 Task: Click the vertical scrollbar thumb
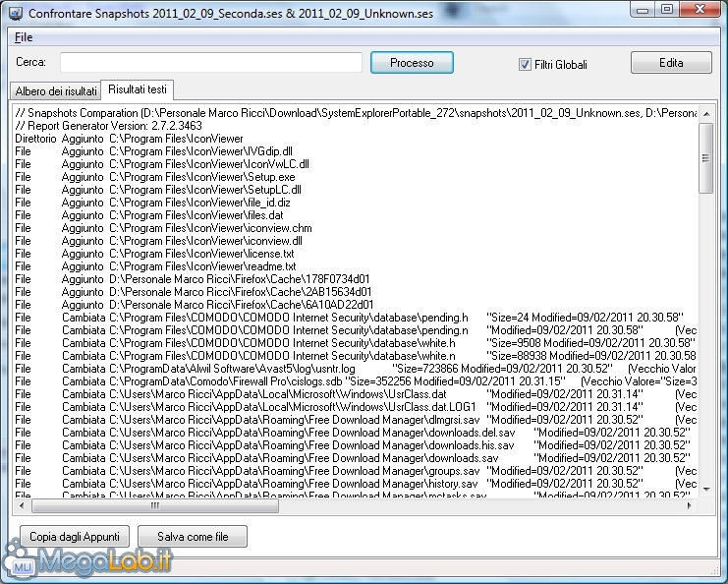pos(706,158)
